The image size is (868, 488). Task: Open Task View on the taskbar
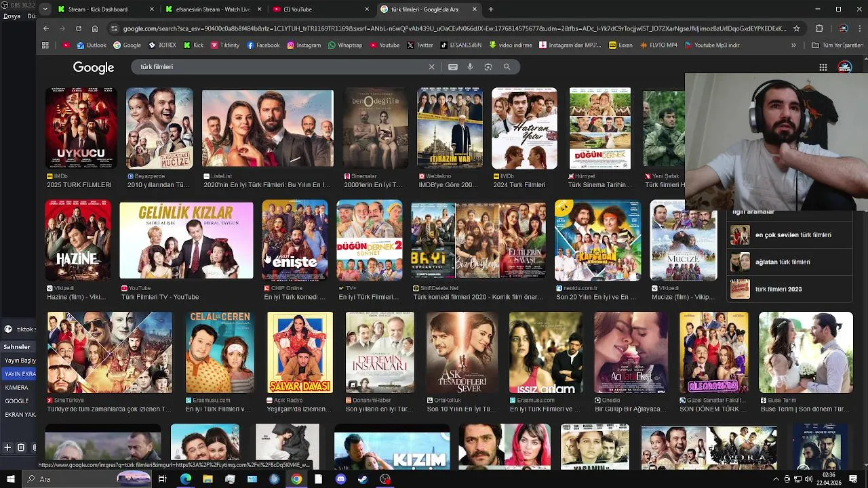[163, 479]
